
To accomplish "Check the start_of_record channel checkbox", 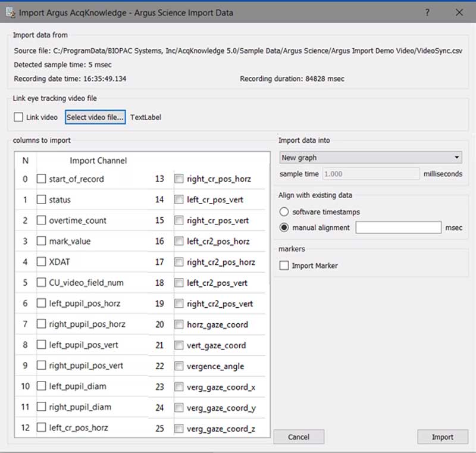I will pyautogui.click(x=42, y=179).
